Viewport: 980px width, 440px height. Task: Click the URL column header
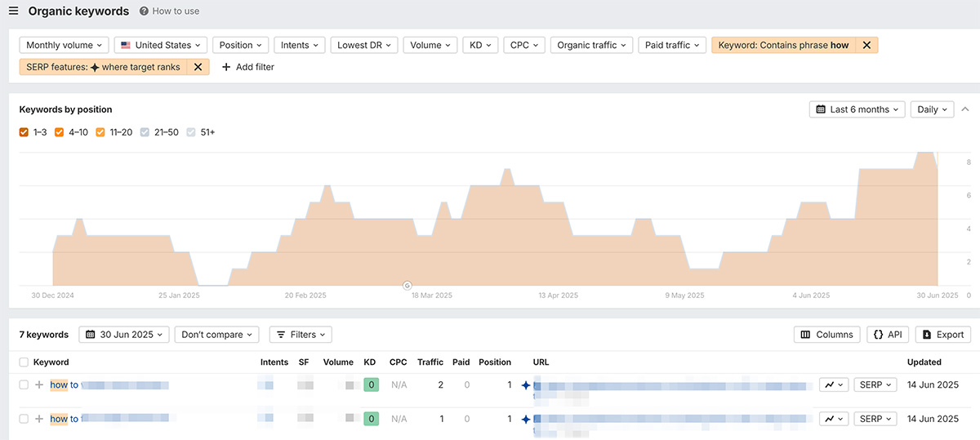(x=541, y=362)
